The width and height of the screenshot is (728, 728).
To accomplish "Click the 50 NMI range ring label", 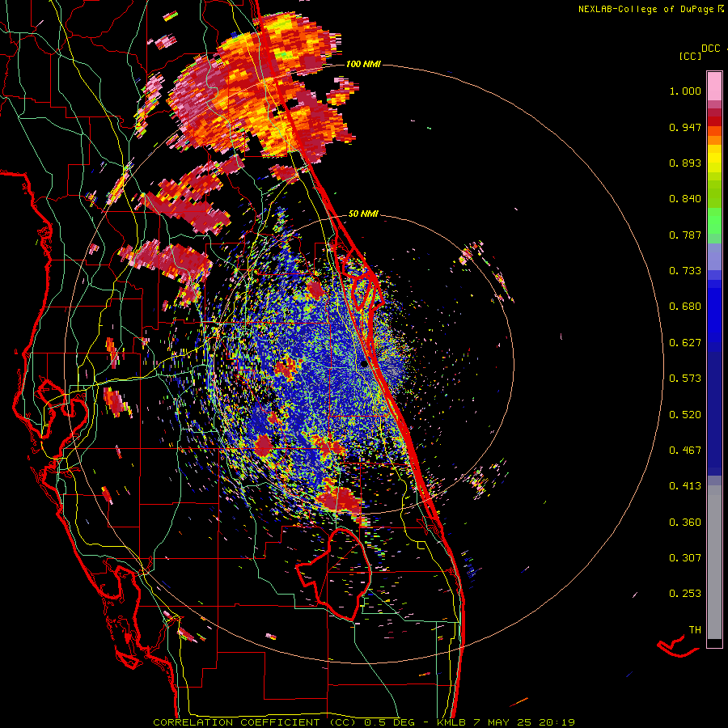I will 363,214.
